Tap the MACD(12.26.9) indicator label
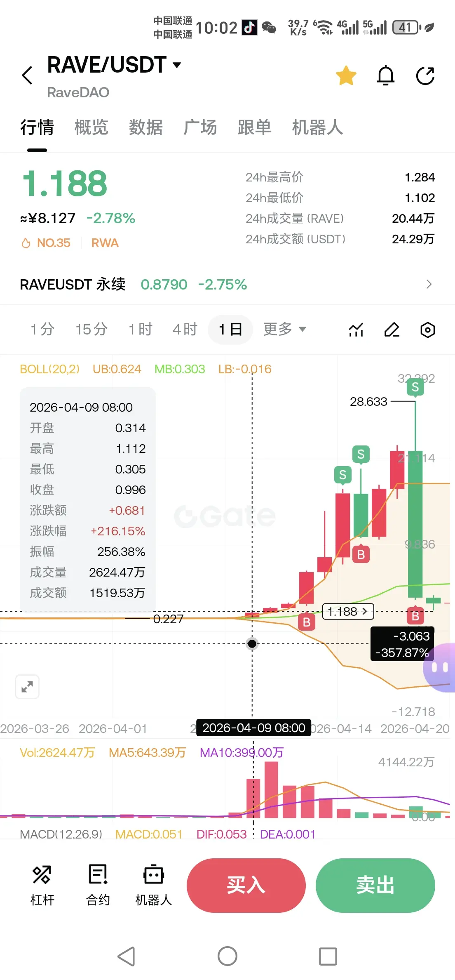This screenshot has width=455, height=980. tap(61, 834)
